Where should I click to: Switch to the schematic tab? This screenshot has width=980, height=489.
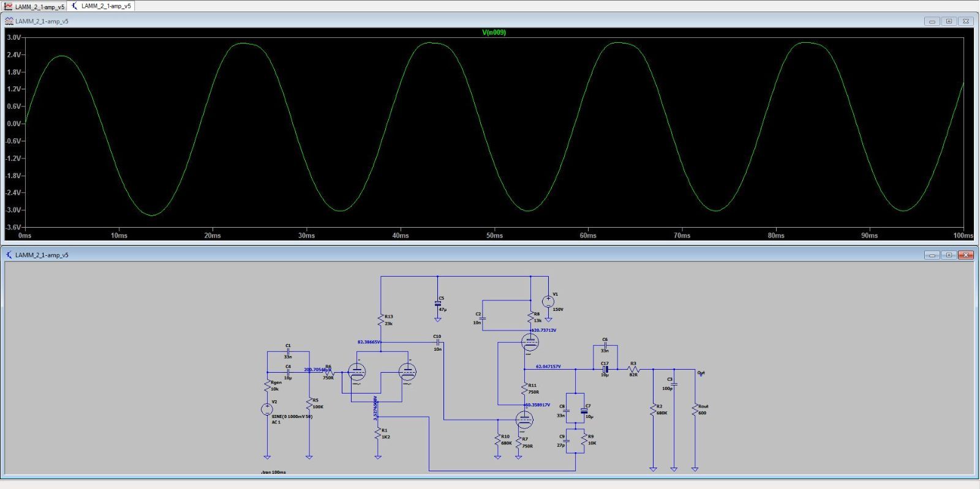101,6
